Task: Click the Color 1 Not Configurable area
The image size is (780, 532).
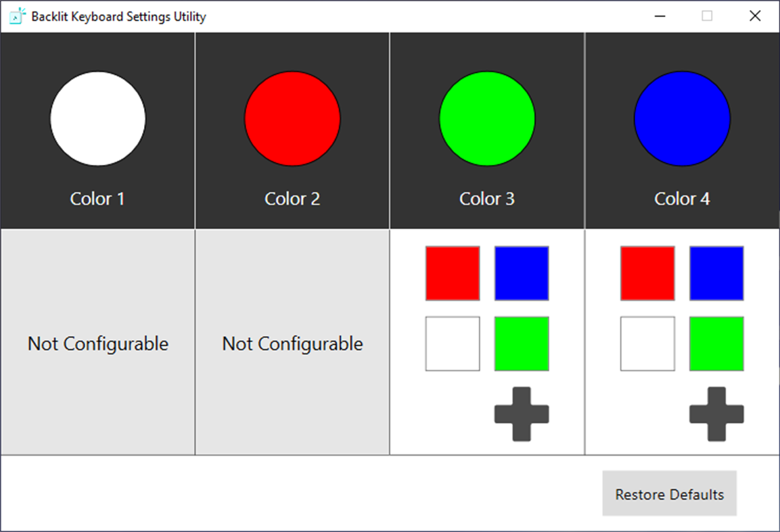Action: tap(97, 343)
